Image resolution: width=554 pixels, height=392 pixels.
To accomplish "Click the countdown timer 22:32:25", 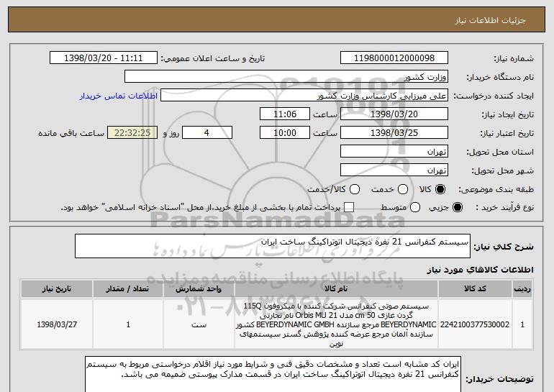I will (x=132, y=133).
